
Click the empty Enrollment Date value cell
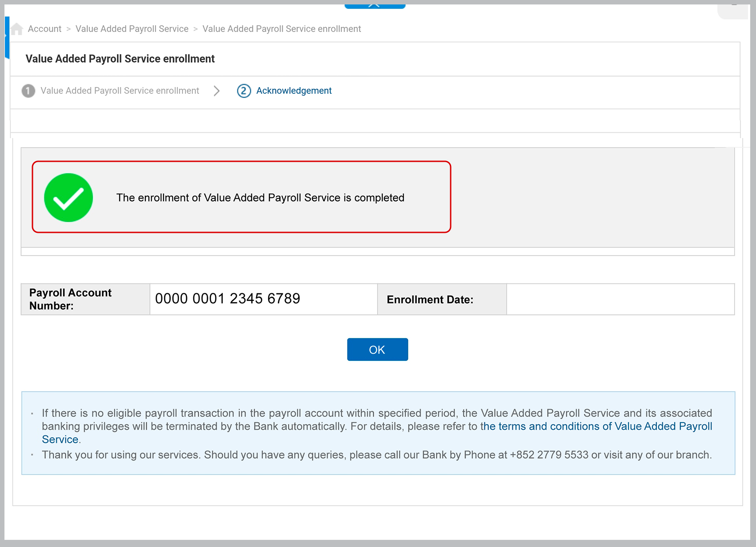click(620, 299)
